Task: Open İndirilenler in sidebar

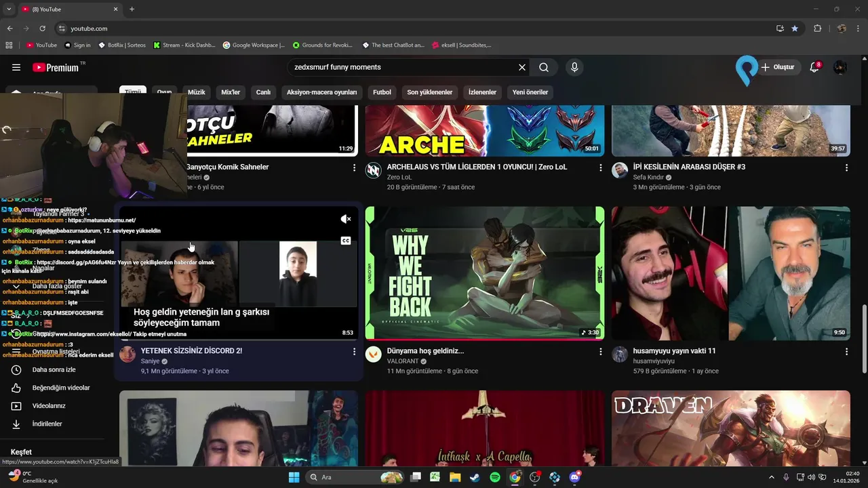Action: tap(53, 424)
